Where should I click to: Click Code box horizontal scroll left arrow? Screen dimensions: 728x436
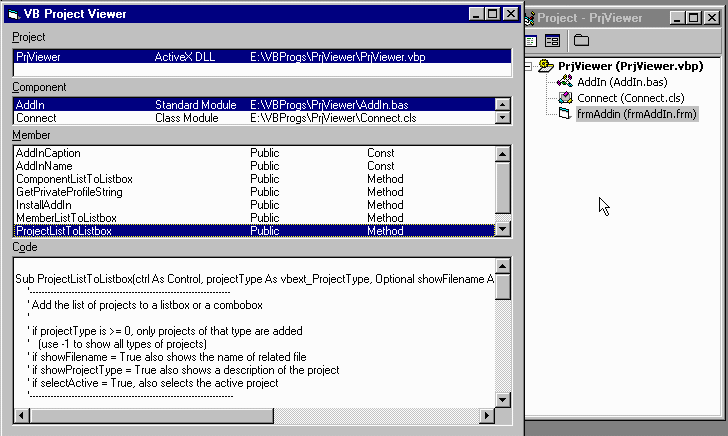pyautogui.click(x=22, y=415)
